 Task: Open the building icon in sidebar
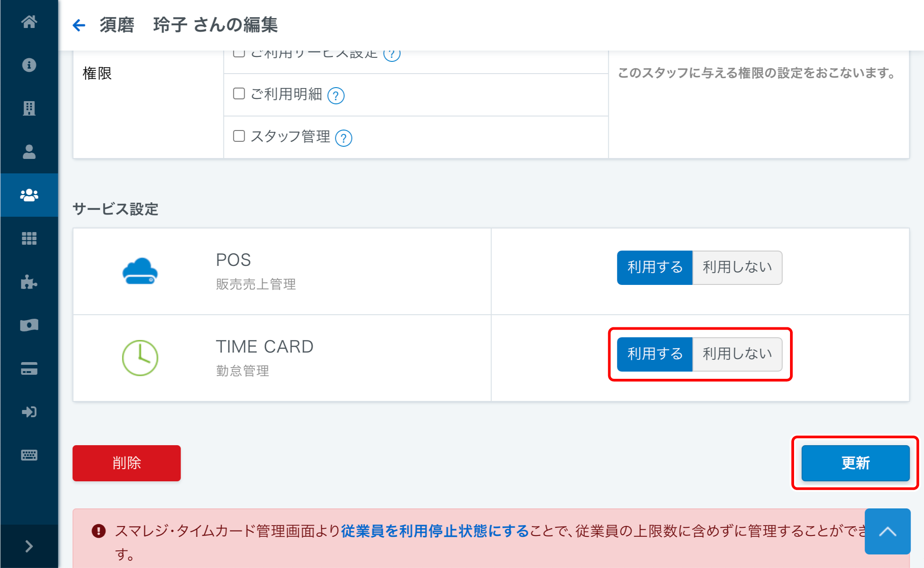click(29, 108)
